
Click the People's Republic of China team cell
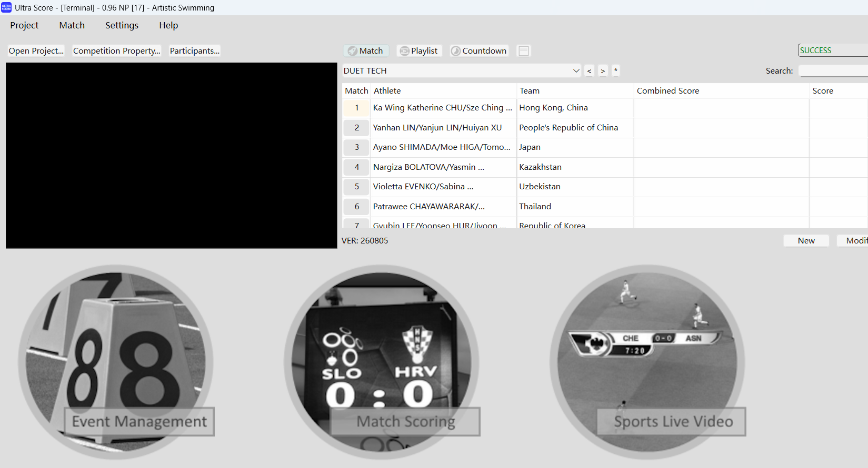tap(575, 128)
